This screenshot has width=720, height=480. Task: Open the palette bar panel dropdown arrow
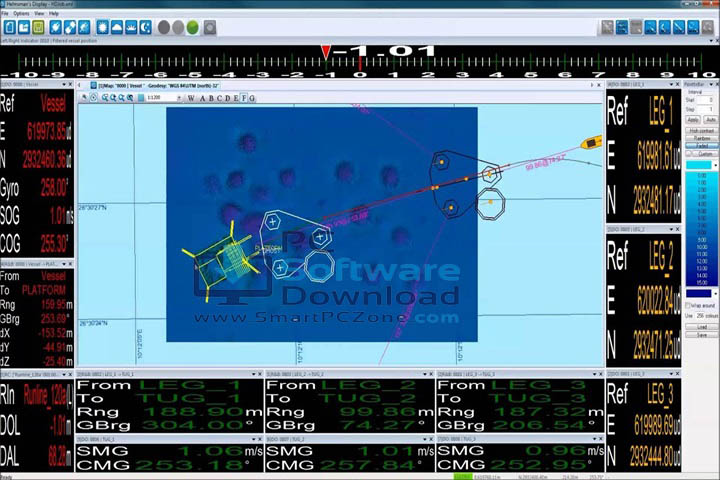coord(711,85)
